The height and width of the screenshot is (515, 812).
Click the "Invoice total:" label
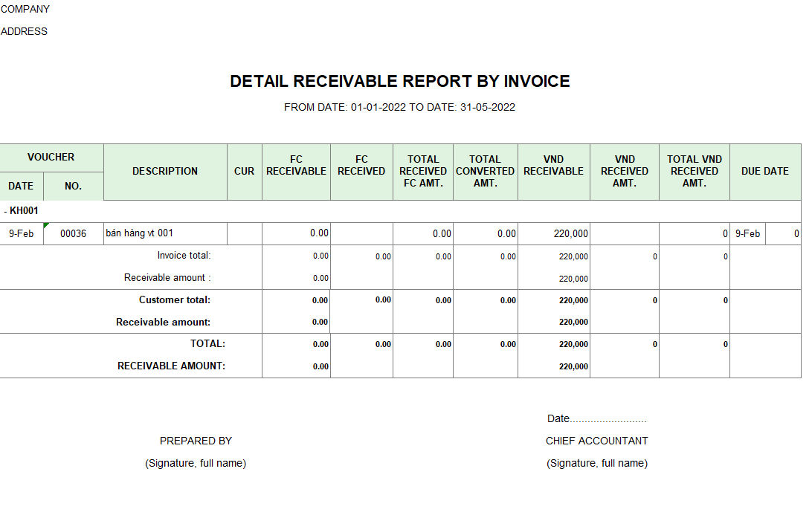(184, 256)
